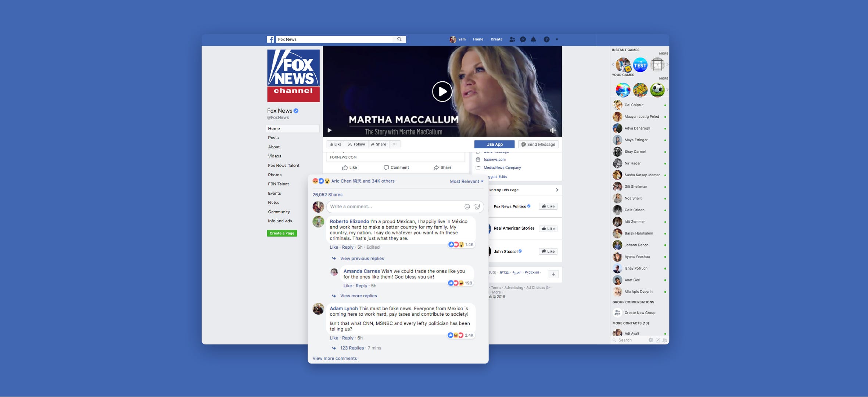The image size is (868, 397).
Task: Open THE TEST instant game icon
Action: point(640,65)
